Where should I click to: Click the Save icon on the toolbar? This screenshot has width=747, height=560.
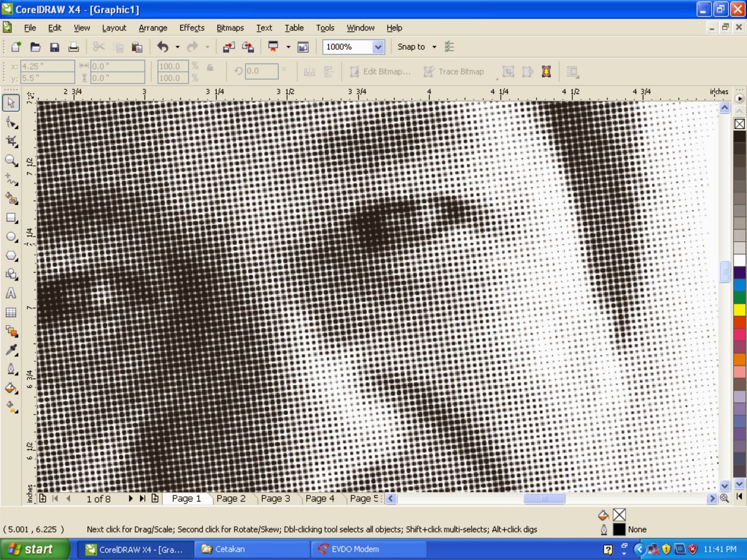tap(55, 47)
